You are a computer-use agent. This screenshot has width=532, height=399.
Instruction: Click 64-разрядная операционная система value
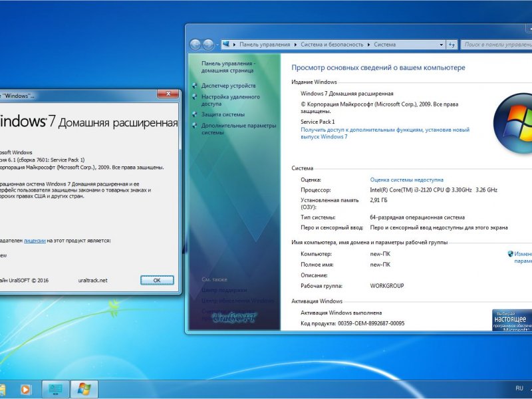(418, 217)
